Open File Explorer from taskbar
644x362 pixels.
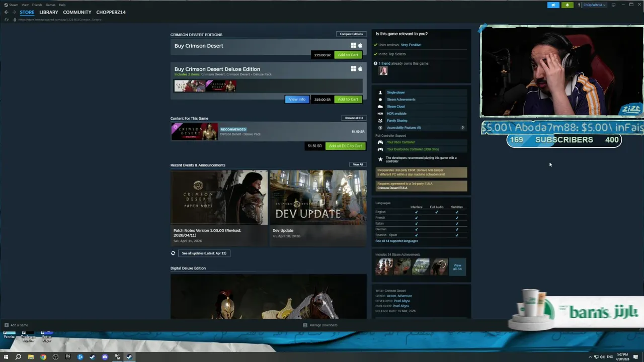31,357
